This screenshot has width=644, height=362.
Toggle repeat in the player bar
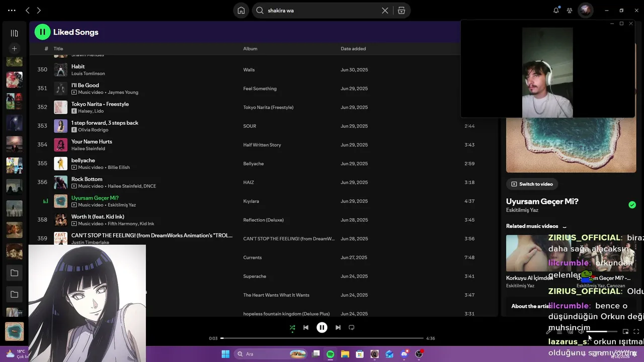352,327
